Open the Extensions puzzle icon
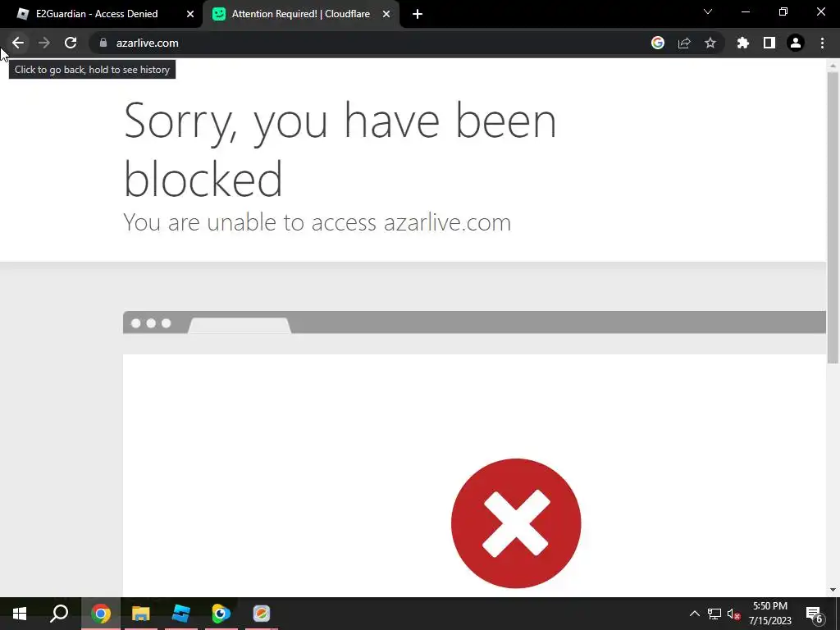The height and width of the screenshot is (630, 840). pos(743,43)
